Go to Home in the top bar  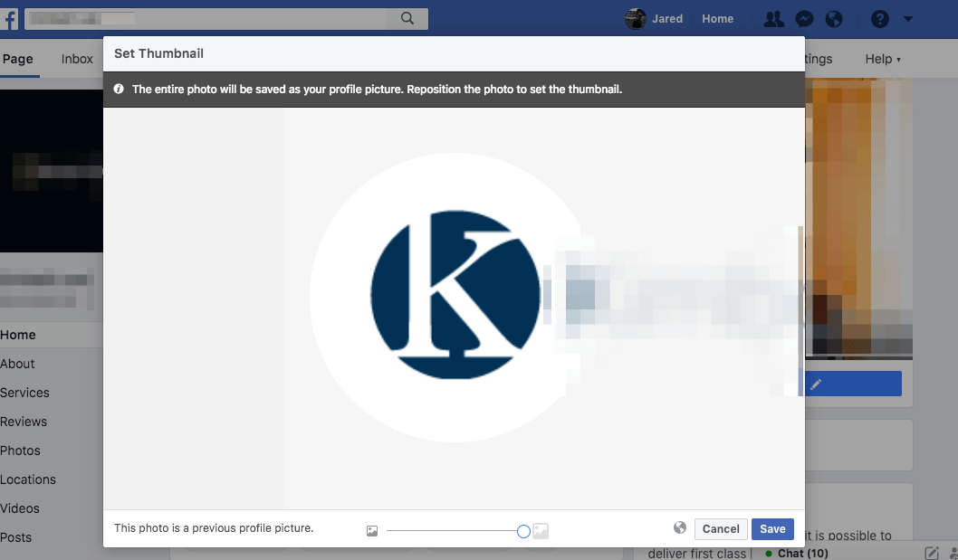718,19
